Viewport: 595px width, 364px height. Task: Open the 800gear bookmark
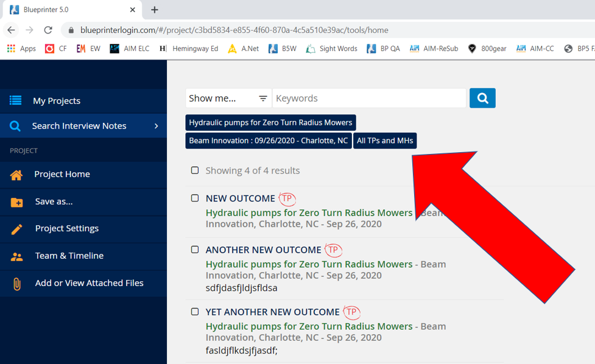(x=487, y=49)
